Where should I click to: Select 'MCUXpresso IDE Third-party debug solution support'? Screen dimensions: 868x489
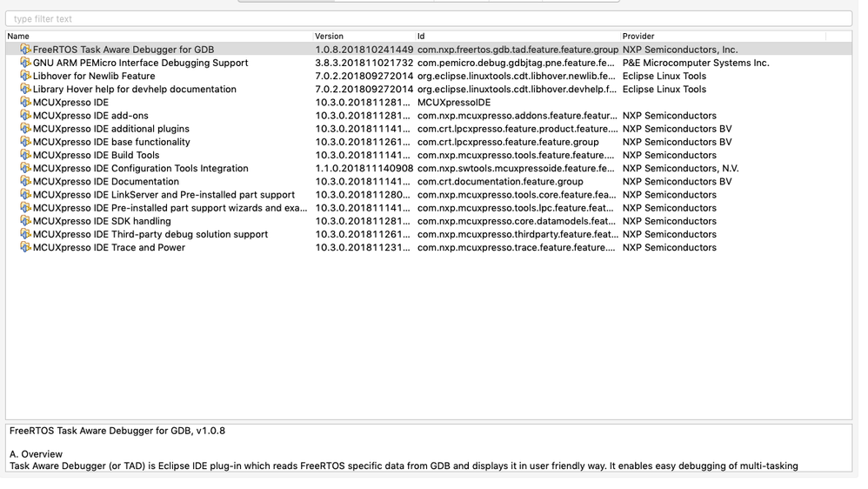pyautogui.click(x=150, y=235)
